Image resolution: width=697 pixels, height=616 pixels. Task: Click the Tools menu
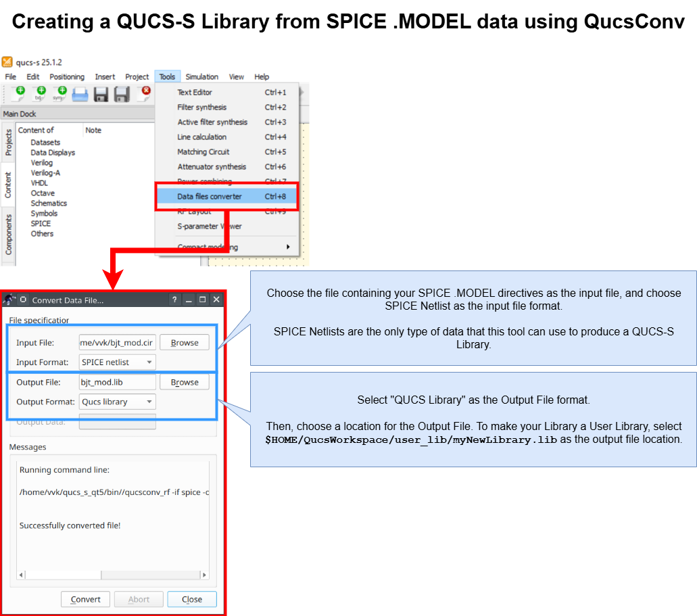pyautogui.click(x=167, y=77)
